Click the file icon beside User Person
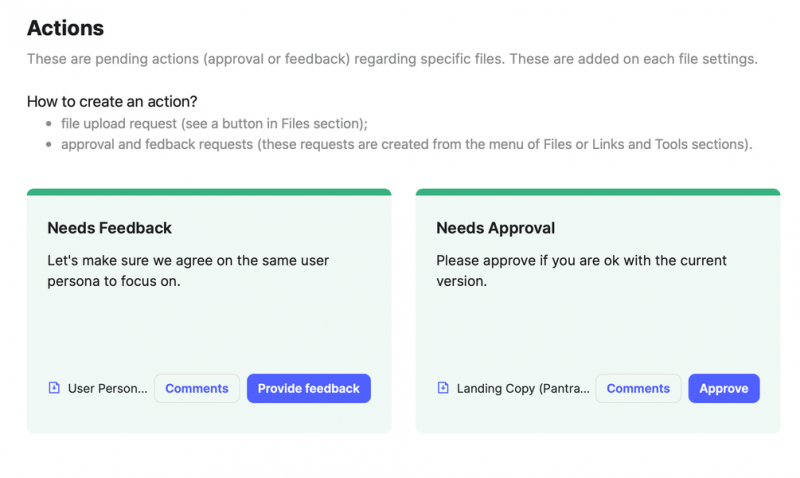 54,388
